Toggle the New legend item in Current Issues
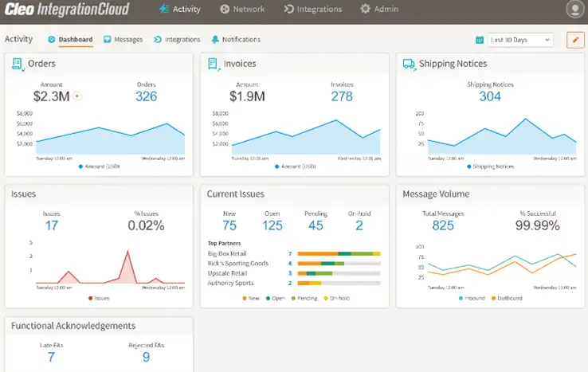 pos(251,298)
